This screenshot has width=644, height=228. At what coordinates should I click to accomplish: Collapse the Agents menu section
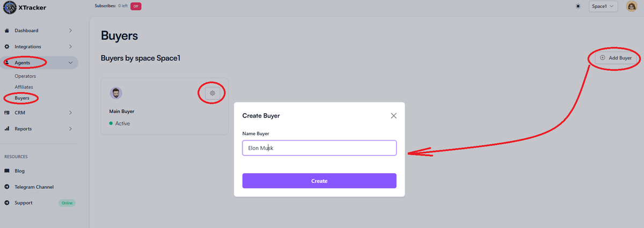(x=70, y=63)
